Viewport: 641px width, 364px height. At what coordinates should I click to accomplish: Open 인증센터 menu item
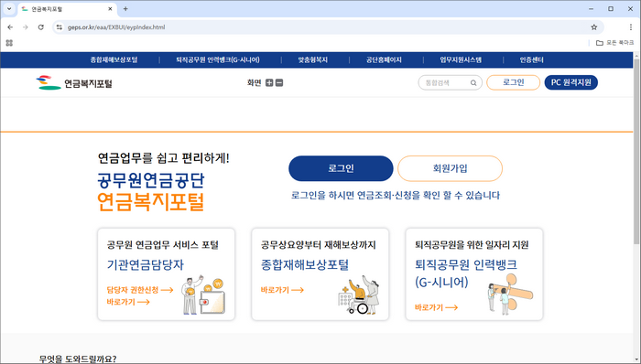531,60
